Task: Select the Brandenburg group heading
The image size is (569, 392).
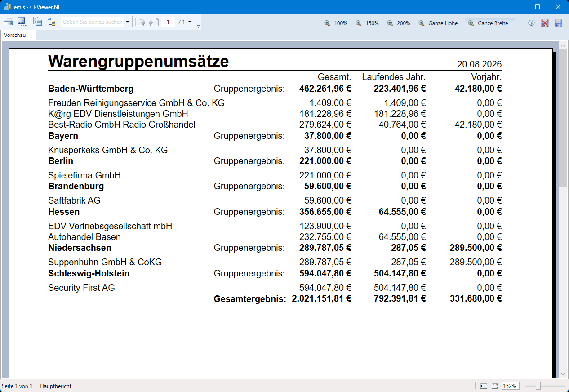Action: (x=76, y=186)
